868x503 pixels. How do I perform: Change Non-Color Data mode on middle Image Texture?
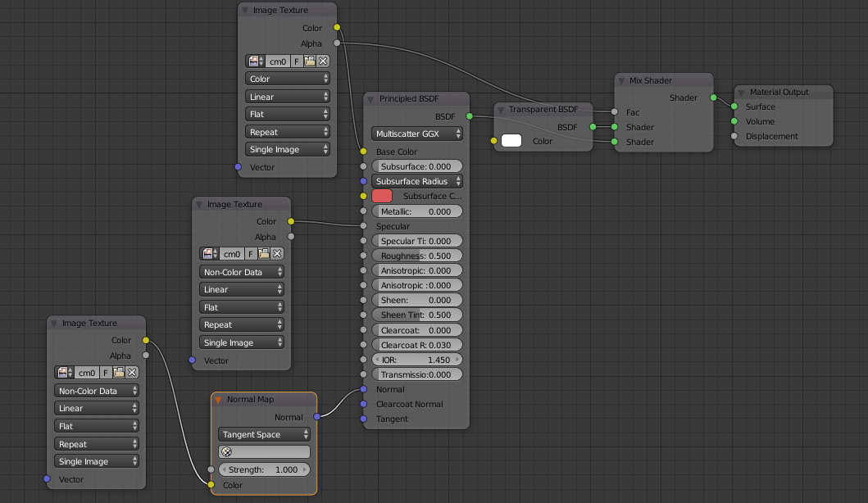[241, 271]
